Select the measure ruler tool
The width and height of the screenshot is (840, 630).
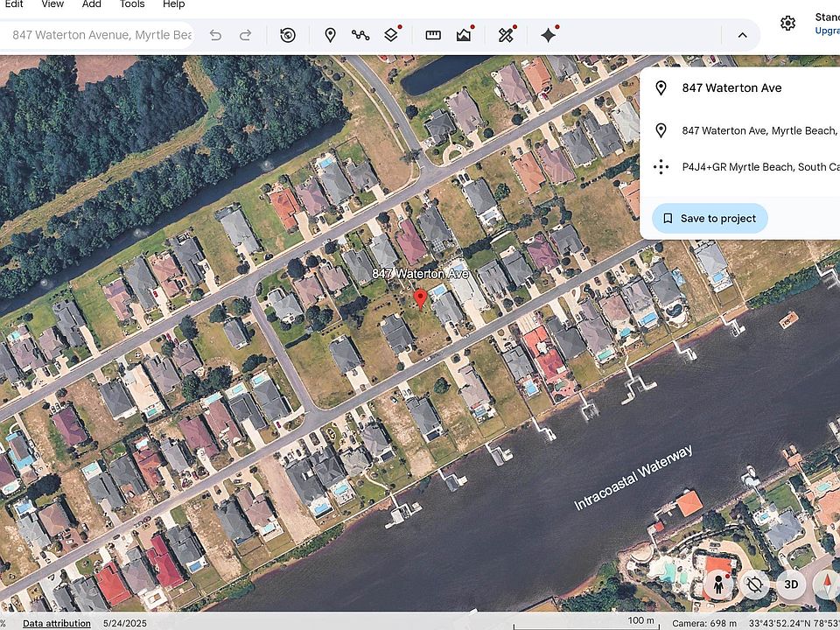(433, 35)
